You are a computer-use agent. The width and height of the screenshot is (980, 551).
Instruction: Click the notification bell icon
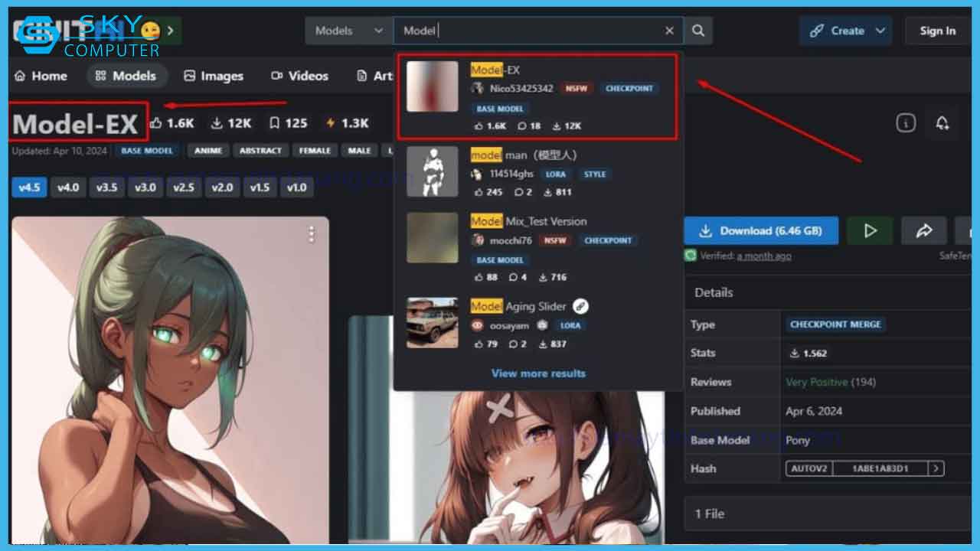tap(942, 122)
